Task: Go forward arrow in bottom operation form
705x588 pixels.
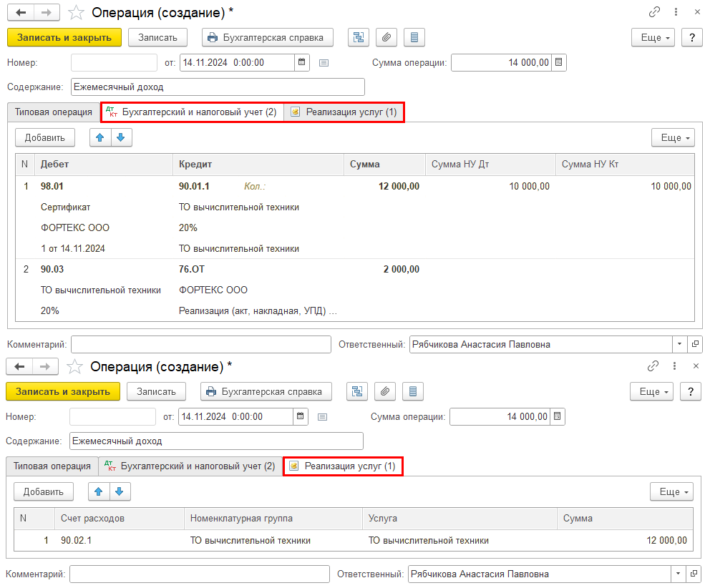Action: point(45,366)
